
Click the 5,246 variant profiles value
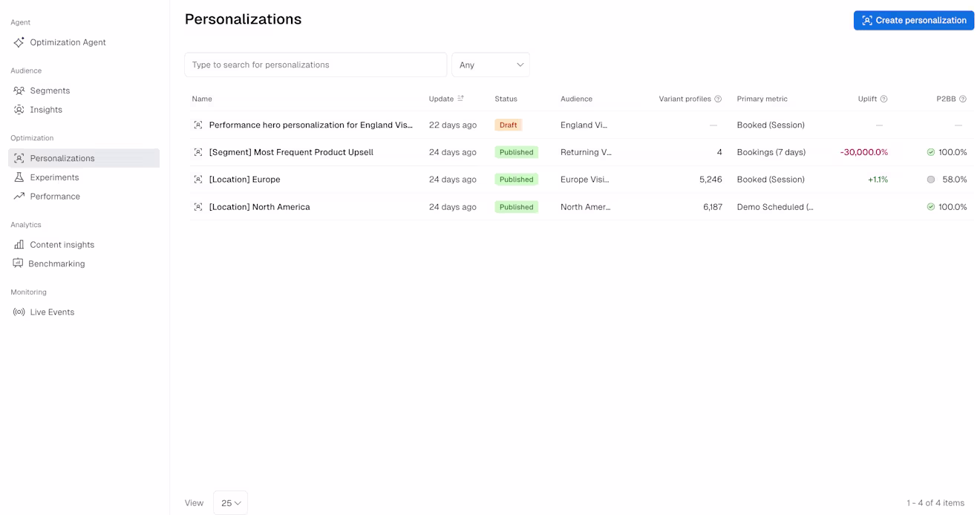pos(710,180)
